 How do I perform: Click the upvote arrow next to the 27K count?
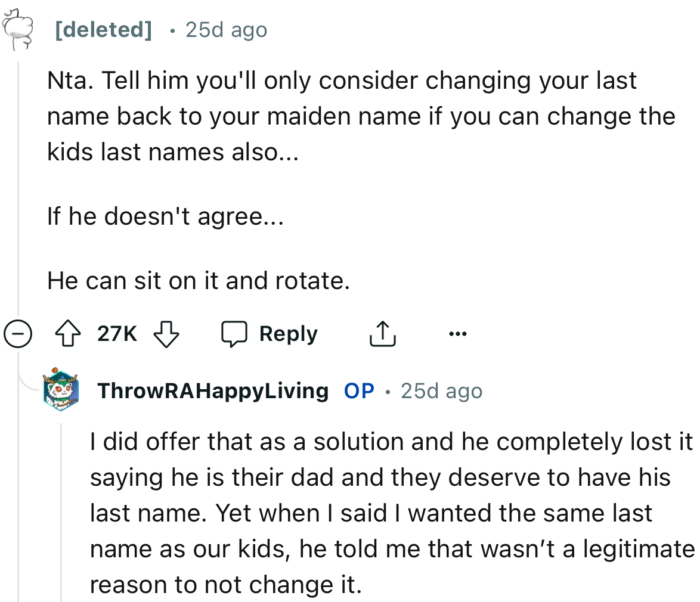coord(67,334)
